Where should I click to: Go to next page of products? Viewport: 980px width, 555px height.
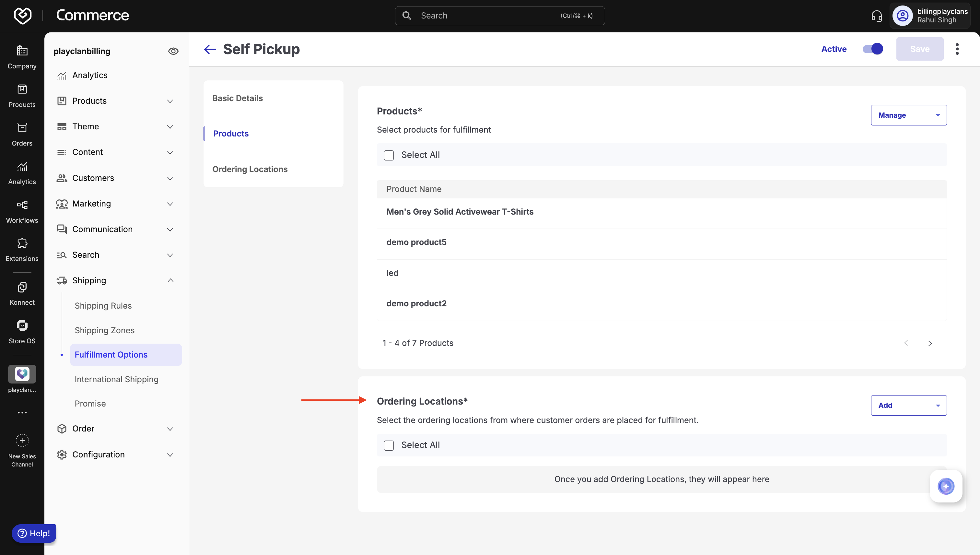click(930, 343)
